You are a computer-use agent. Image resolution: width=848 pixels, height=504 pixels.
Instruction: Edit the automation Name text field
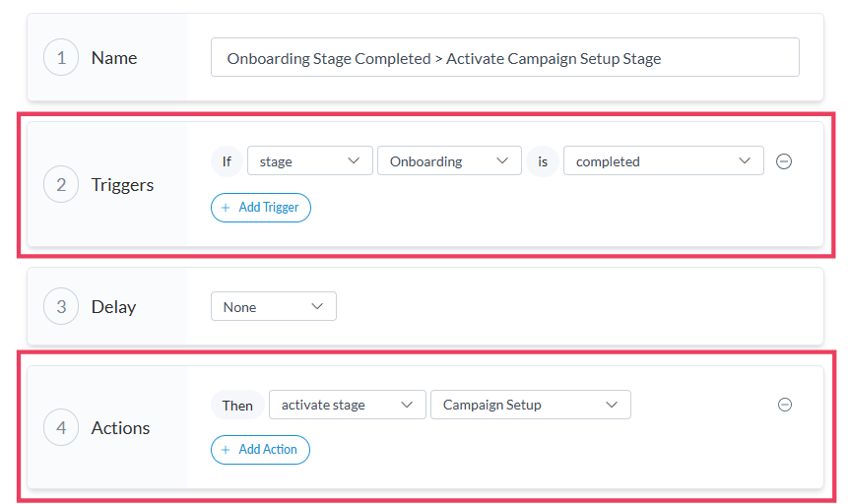point(504,58)
